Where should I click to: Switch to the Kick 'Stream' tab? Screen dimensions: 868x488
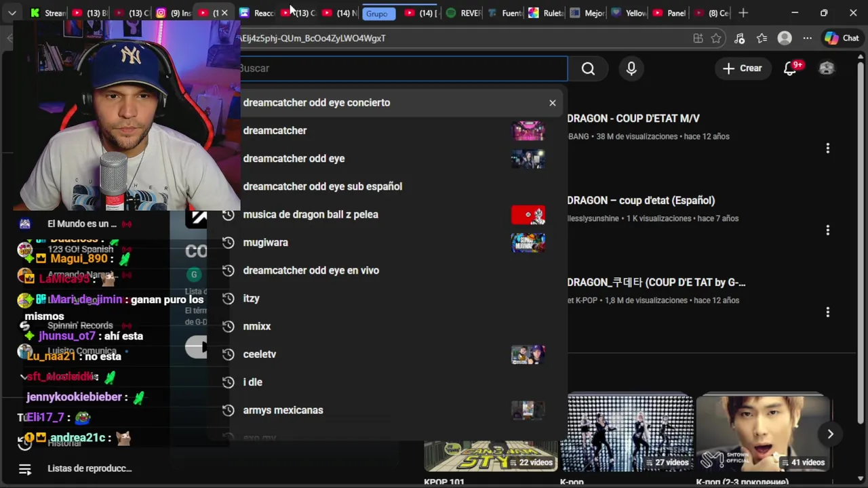click(x=47, y=13)
